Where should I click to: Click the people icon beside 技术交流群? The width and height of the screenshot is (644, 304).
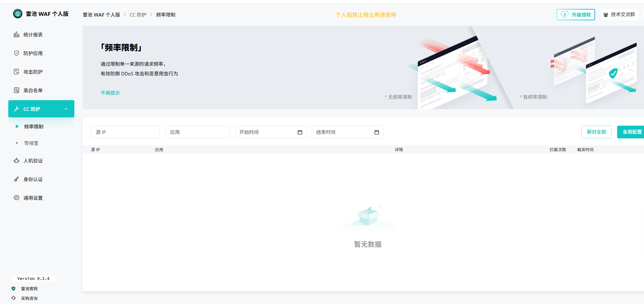pyautogui.click(x=606, y=15)
